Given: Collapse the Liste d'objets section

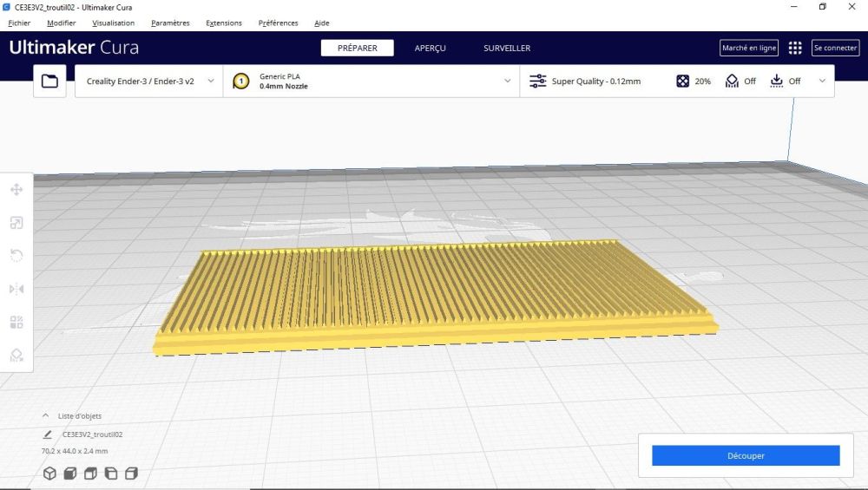Looking at the screenshot, I should point(45,415).
